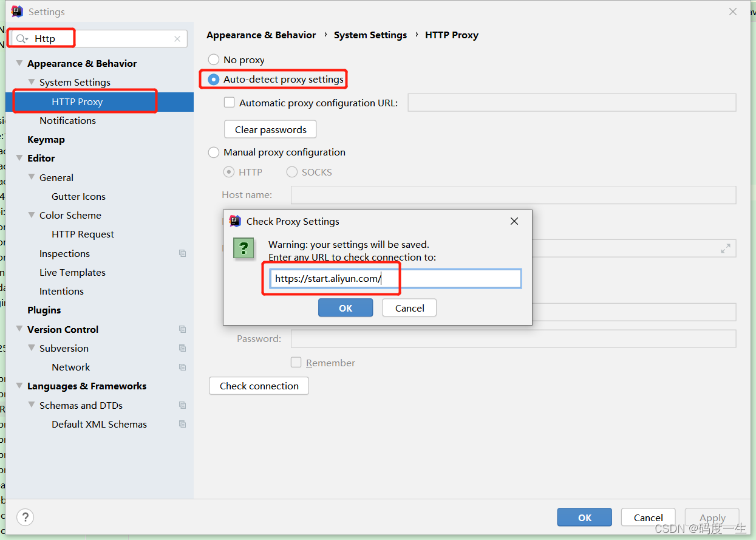This screenshot has height=540, width=756.
Task: Click project-level icon beside Inspections
Action: point(182,253)
